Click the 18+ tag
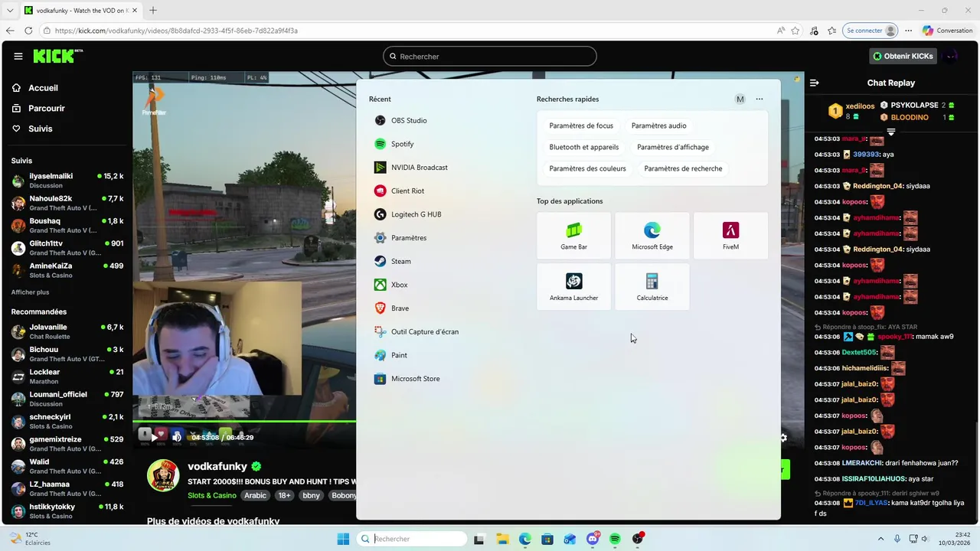 pos(285,495)
